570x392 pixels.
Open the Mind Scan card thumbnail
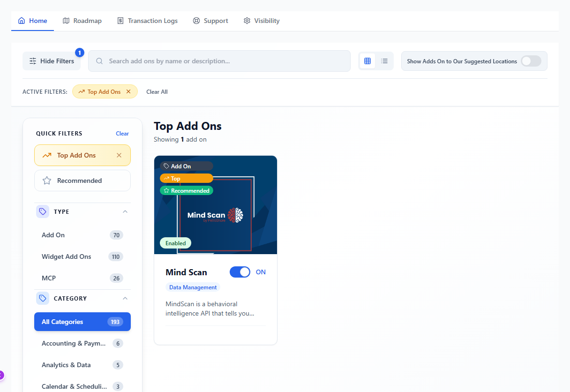click(216, 205)
